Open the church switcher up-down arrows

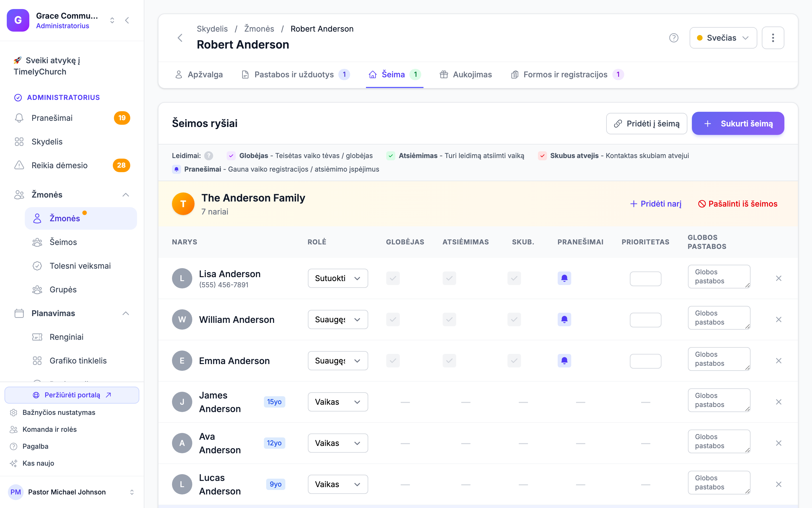point(112,21)
